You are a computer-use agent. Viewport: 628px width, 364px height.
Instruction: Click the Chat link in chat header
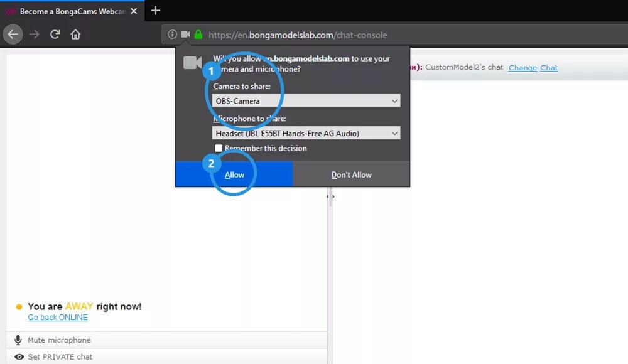[x=549, y=68]
